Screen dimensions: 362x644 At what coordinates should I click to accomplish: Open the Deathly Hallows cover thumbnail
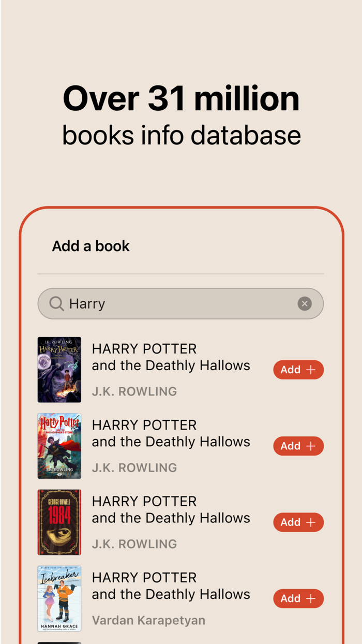[59, 370]
